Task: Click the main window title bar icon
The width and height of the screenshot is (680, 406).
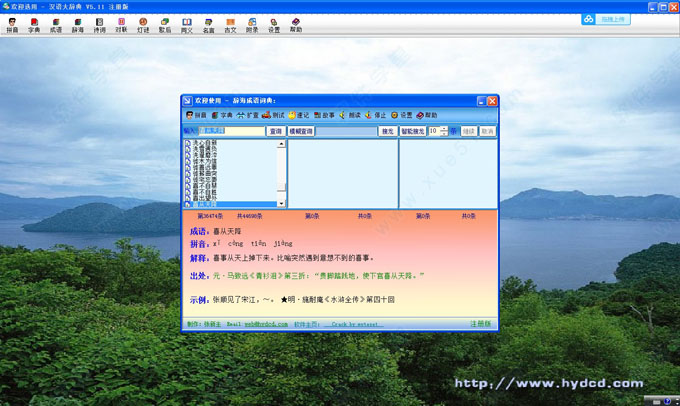Action: pos(6,7)
